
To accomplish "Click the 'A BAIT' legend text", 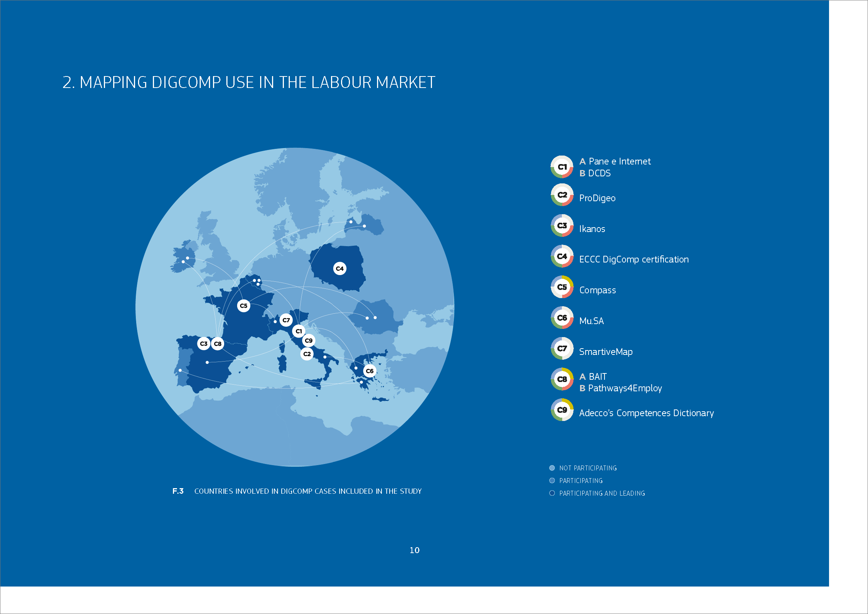I will pos(593,377).
